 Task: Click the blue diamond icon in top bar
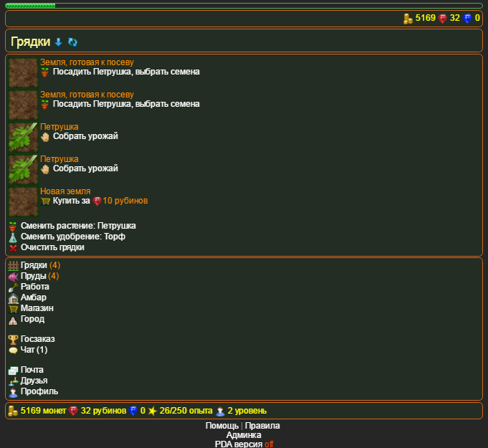pos(467,19)
